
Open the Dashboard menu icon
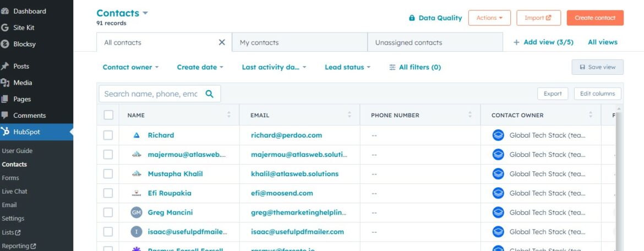(5, 11)
